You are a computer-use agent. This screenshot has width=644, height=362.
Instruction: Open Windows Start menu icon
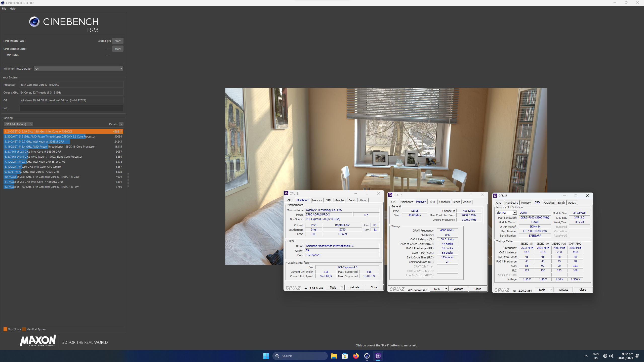266,356
